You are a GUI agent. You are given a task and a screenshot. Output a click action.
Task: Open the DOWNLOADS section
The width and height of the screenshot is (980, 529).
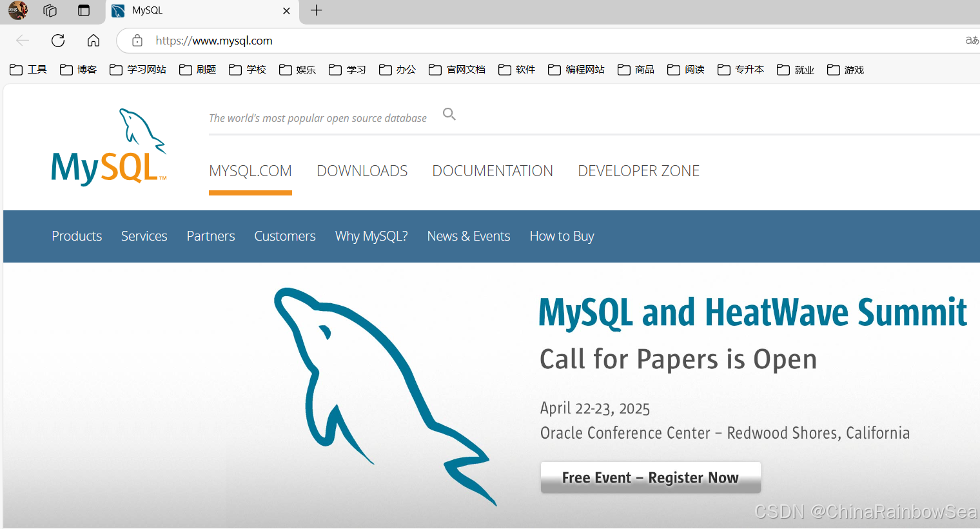tap(362, 170)
